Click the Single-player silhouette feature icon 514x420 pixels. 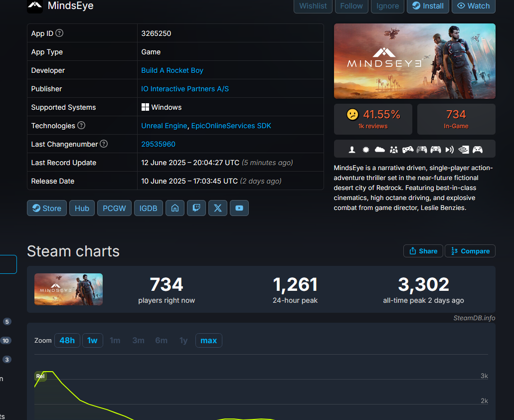(x=352, y=150)
